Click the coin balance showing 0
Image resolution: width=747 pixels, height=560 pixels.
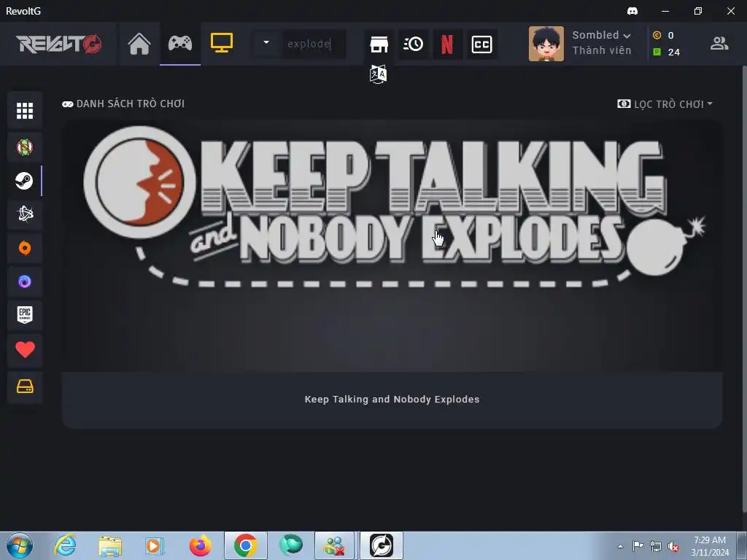tap(664, 35)
